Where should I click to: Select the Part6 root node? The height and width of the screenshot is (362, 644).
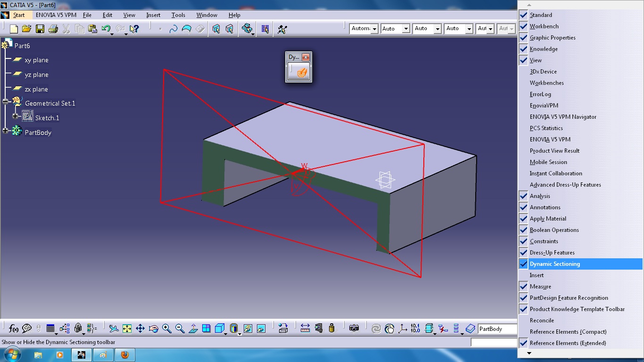[22, 46]
